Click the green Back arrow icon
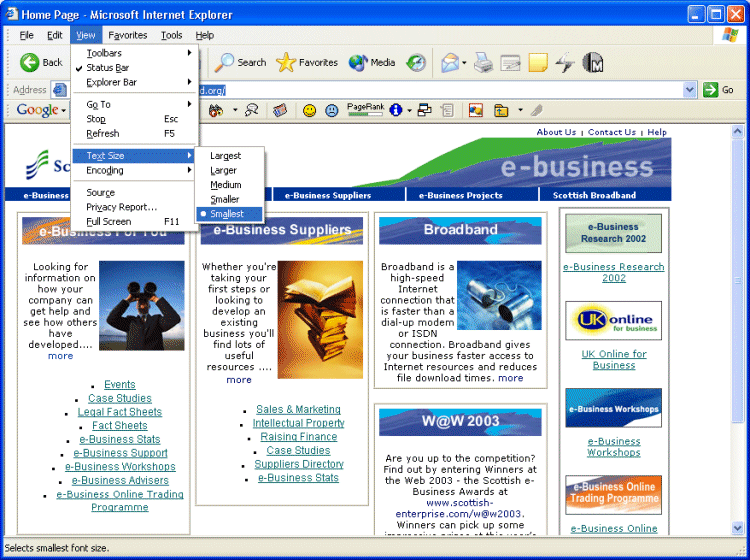 click(29, 63)
